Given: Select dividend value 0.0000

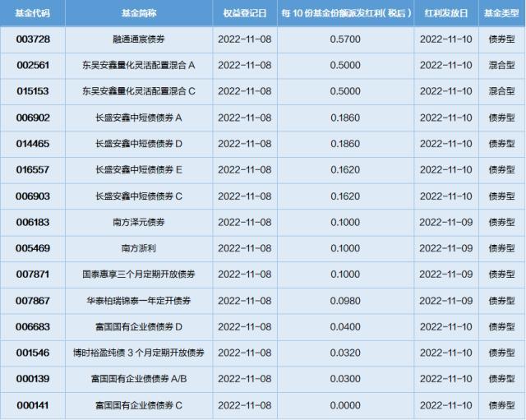Looking at the screenshot, I should pyautogui.click(x=345, y=405).
